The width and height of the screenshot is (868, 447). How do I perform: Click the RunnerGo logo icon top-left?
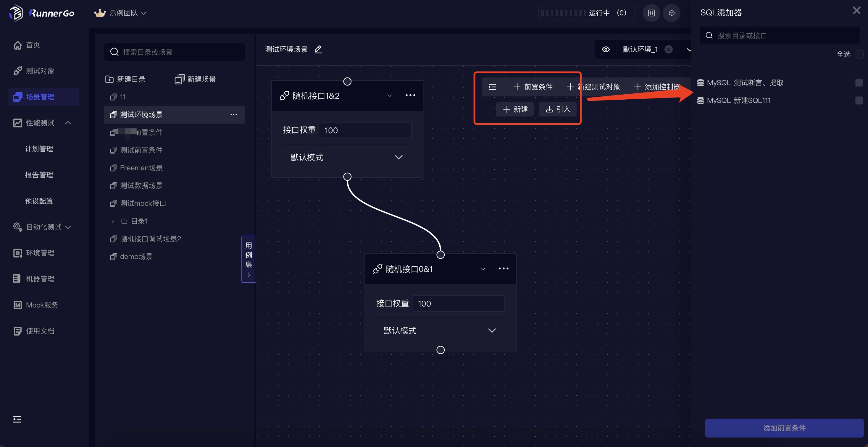tap(14, 12)
